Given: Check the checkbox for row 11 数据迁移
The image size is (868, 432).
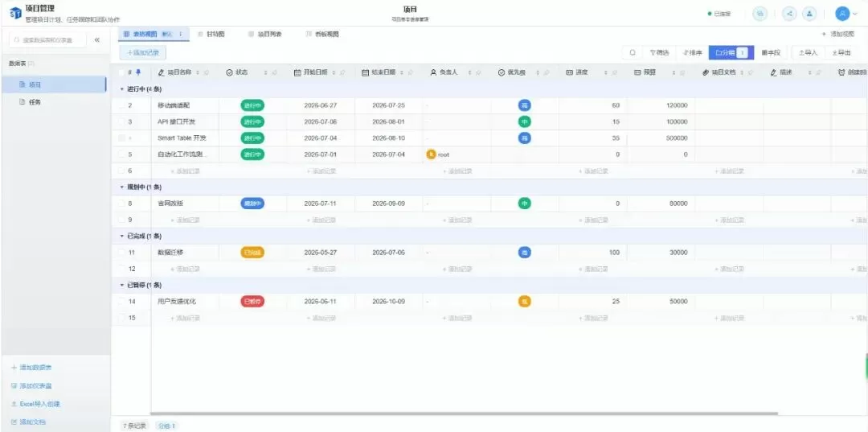Looking at the screenshot, I should click(122, 253).
